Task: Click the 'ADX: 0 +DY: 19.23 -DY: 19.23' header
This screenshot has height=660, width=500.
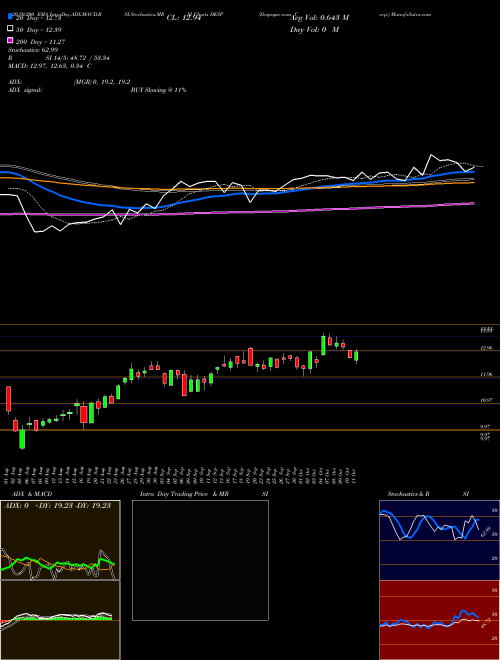Action: tap(57, 506)
